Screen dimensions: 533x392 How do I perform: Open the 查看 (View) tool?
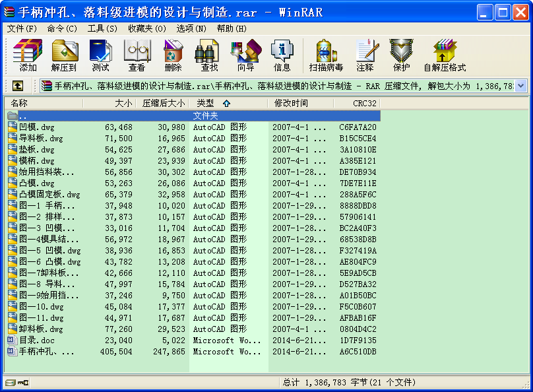[137, 55]
